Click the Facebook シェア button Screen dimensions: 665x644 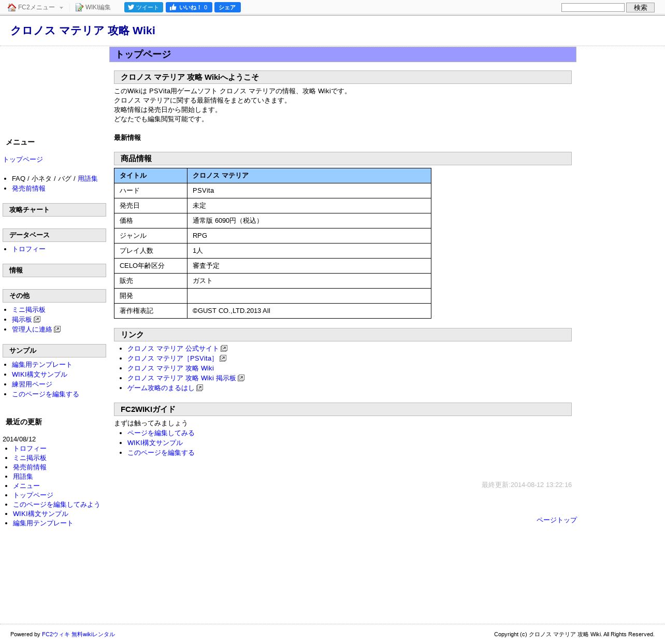pyautogui.click(x=227, y=7)
